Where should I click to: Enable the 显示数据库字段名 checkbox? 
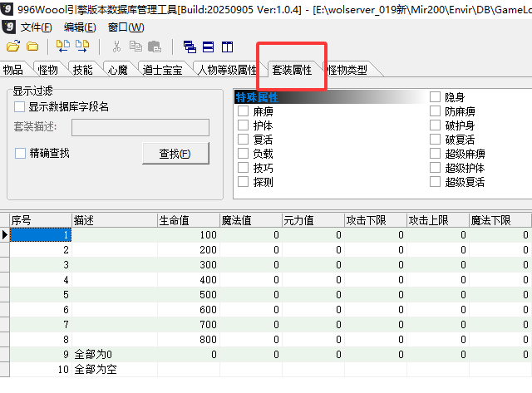21,106
